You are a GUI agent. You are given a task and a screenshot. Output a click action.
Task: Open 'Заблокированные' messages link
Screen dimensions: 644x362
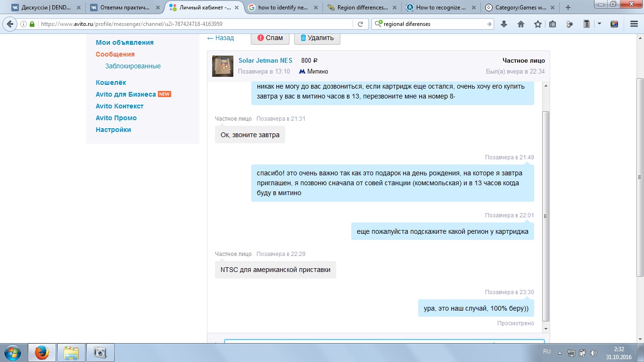click(x=133, y=66)
